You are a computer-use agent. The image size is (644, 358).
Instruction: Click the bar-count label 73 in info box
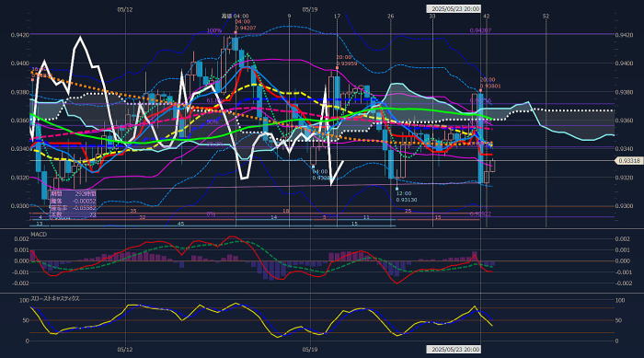(92, 214)
